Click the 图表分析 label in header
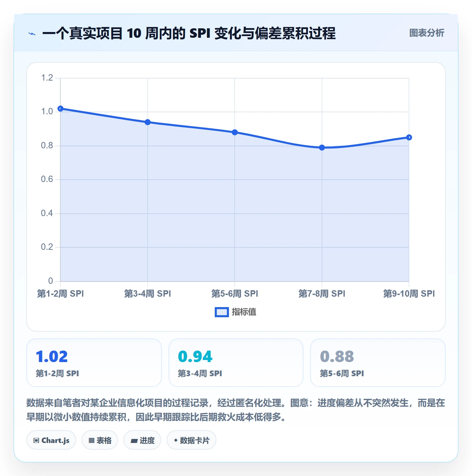Screen dimensions: 472x476 point(426,33)
